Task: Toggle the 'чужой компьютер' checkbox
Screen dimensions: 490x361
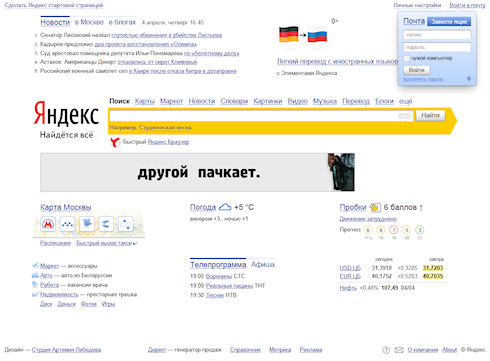Action: pyautogui.click(x=406, y=58)
